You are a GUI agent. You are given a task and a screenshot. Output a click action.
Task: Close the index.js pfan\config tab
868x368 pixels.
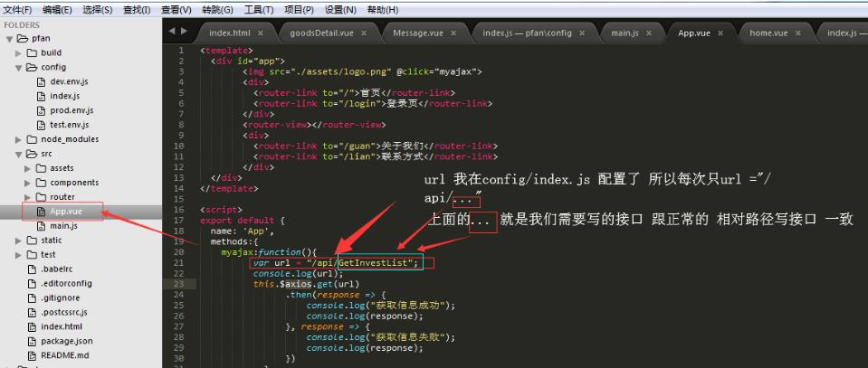(581, 33)
